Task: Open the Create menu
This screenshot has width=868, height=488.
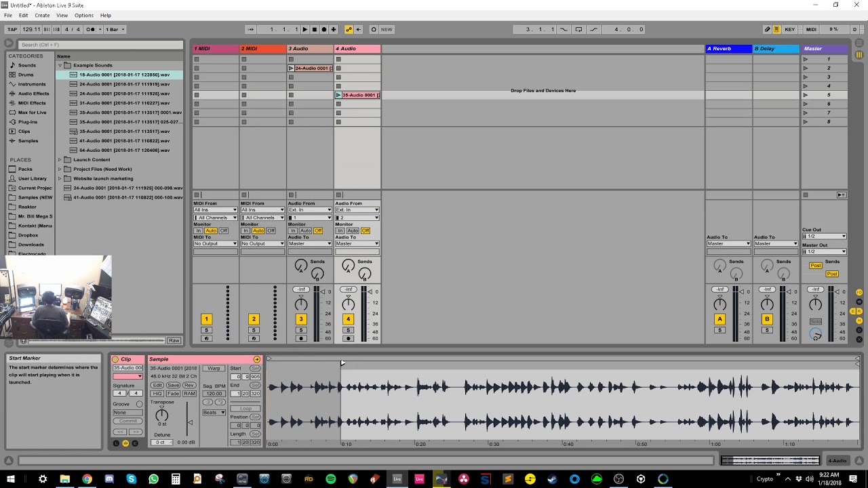Action: coord(42,15)
